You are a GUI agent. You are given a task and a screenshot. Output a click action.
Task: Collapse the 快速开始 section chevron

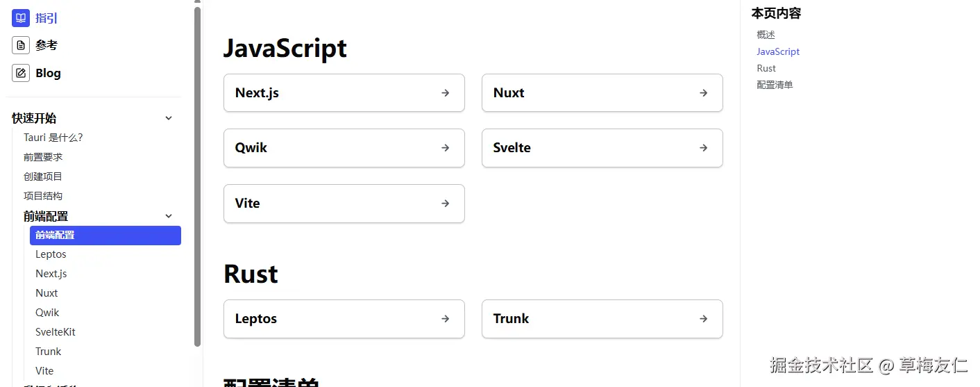(169, 118)
